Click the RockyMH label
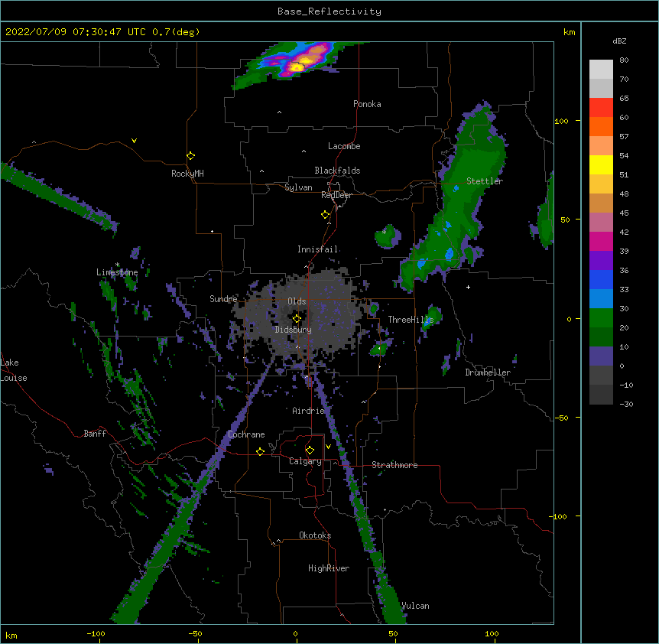The image size is (659, 644). [x=187, y=174]
